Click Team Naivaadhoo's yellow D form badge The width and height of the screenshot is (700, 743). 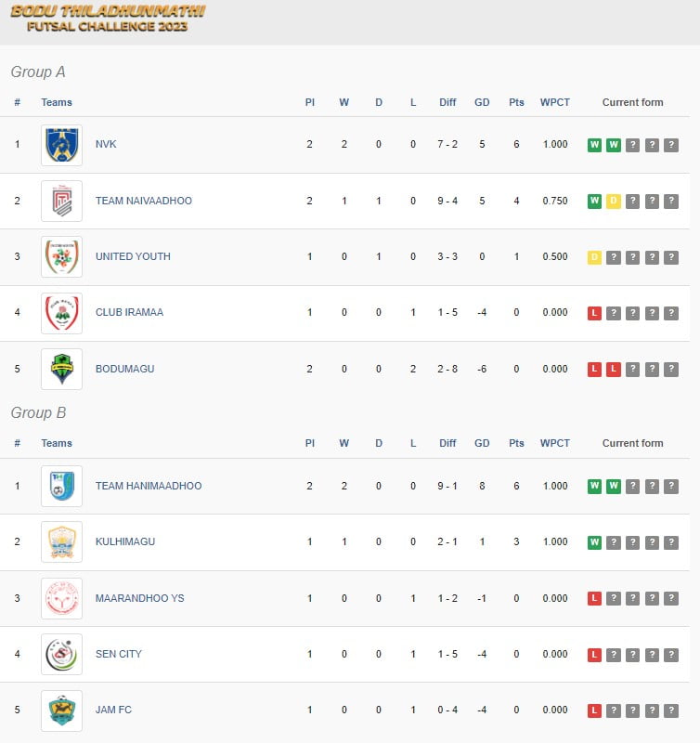[x=614, y=202]
